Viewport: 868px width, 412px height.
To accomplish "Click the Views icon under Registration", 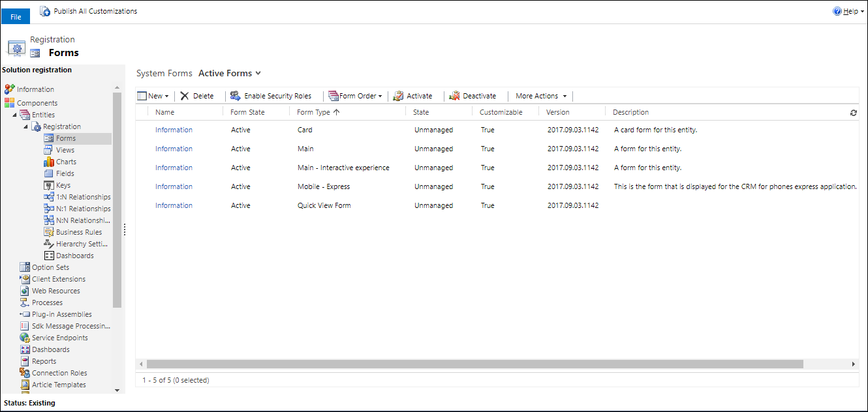I will pos(49,150).
